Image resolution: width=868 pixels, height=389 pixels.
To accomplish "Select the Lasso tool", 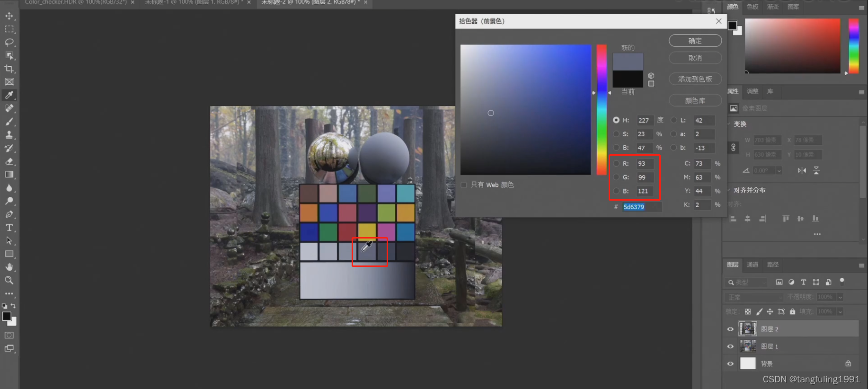I will click(x=9, y=42).
